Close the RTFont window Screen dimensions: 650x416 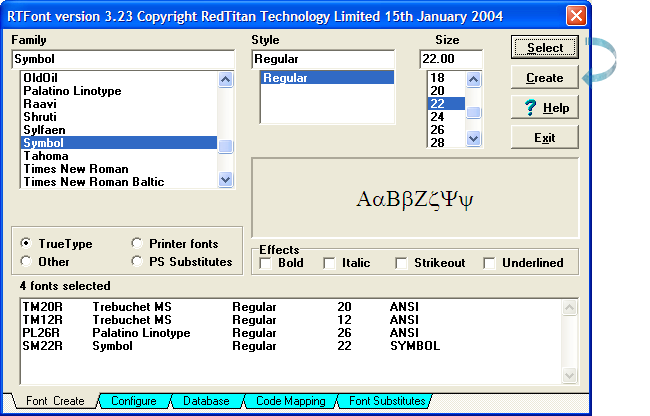576,16
